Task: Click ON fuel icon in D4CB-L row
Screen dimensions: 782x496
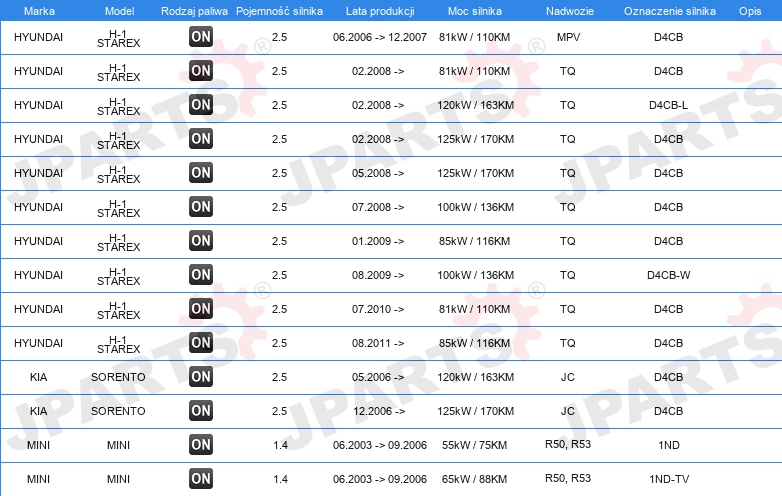Action: tap(201, 105)
